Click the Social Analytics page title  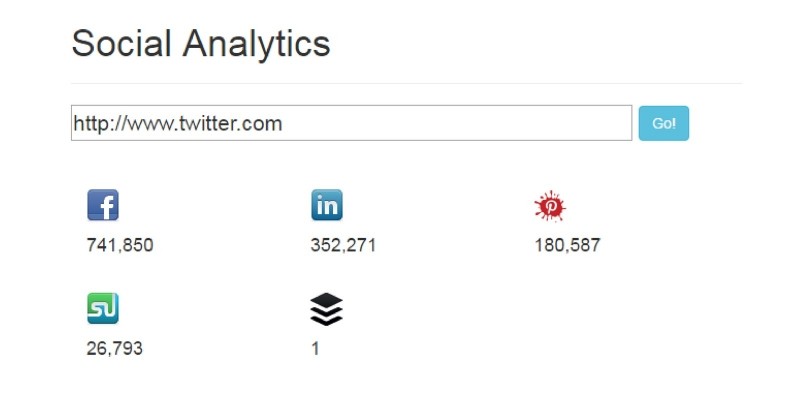click(201, 44)
